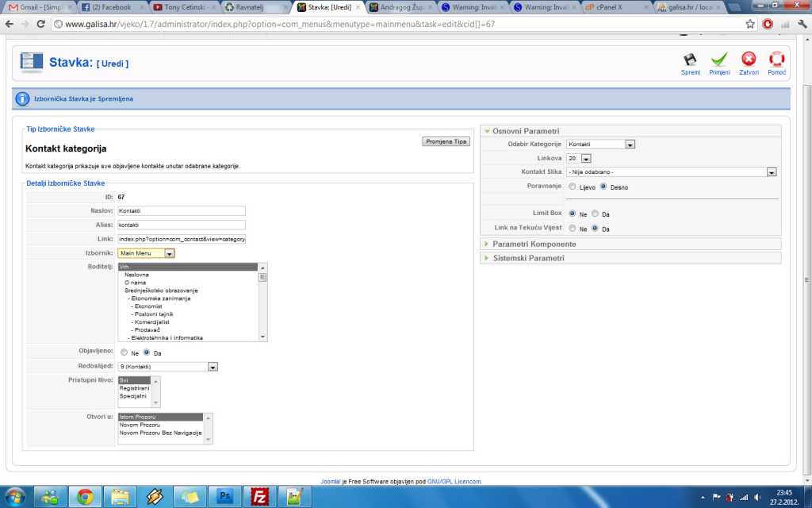Click into the Naslov text field
812x508 pixels.
point(182,210)
